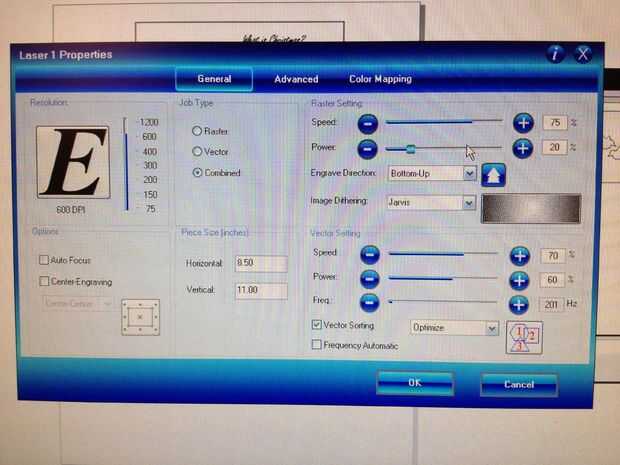The image size is (620, 465).
Task: Close the Laser 1 Properties dialog
Action: click(x=583, y=54)
